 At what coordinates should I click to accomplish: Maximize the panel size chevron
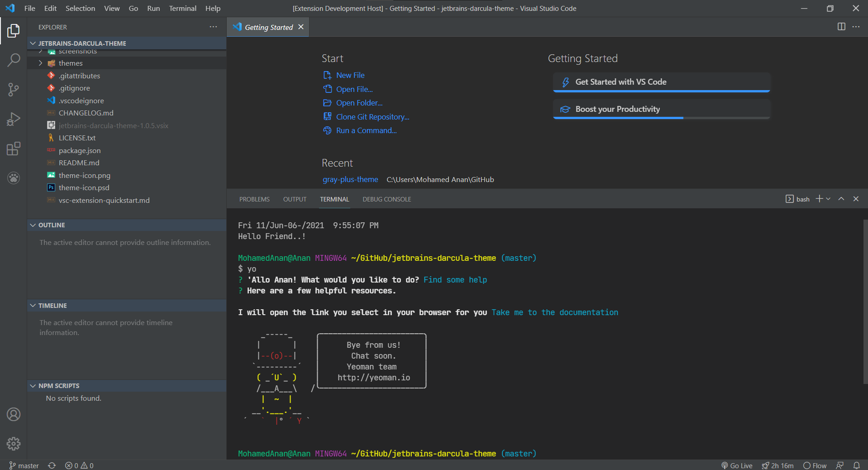click(841, 199)
